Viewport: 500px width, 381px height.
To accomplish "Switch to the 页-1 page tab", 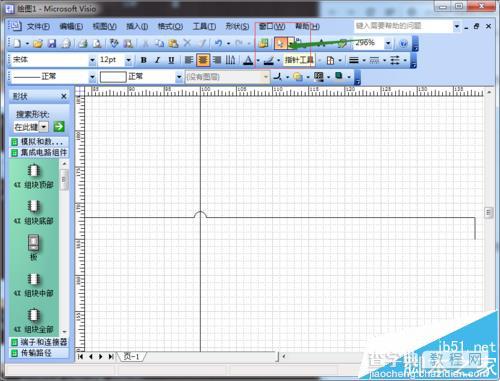I will click(x=132, y=356).
